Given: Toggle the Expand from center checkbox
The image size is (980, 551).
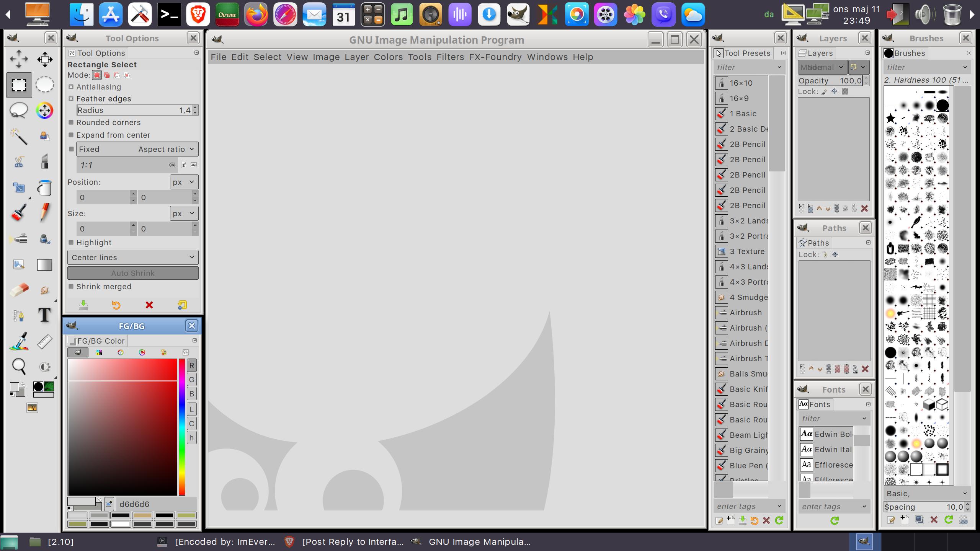Looking at the screenshot, I should (x=71, y=135).
